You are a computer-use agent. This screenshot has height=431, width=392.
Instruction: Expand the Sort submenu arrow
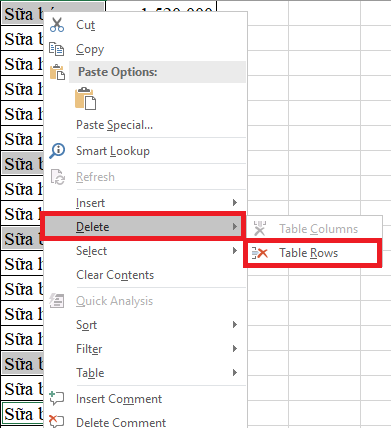[x=235, y=325]
